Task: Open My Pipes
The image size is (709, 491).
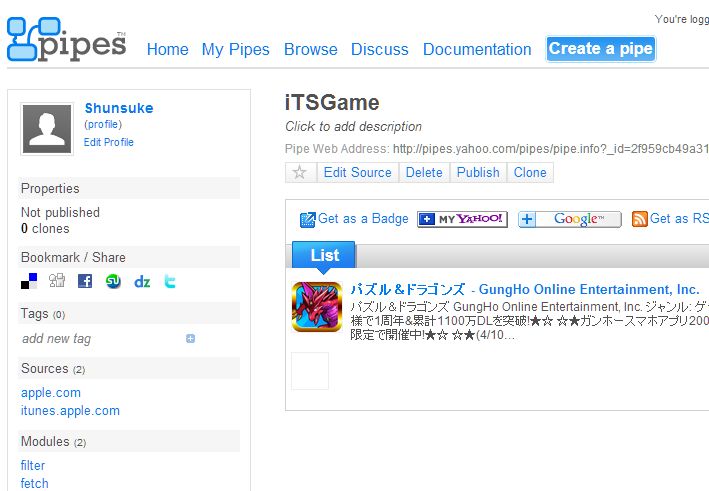Action: point(236,49)
